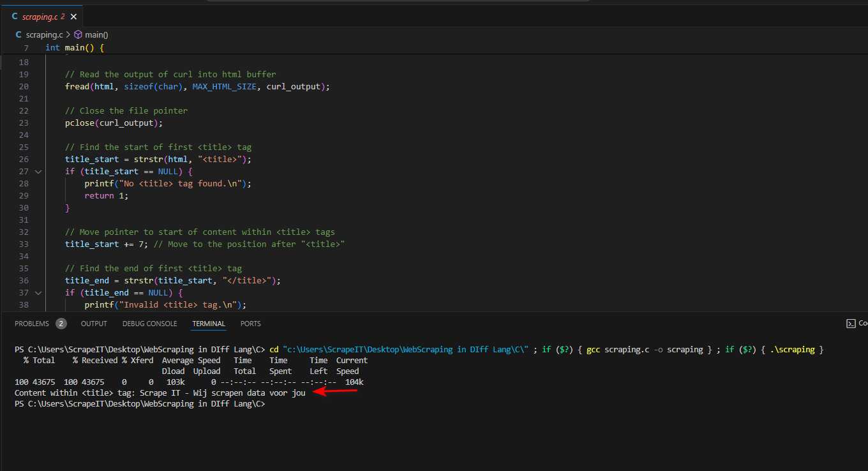Switch to the OUTPUT tab

pos(94,324)
